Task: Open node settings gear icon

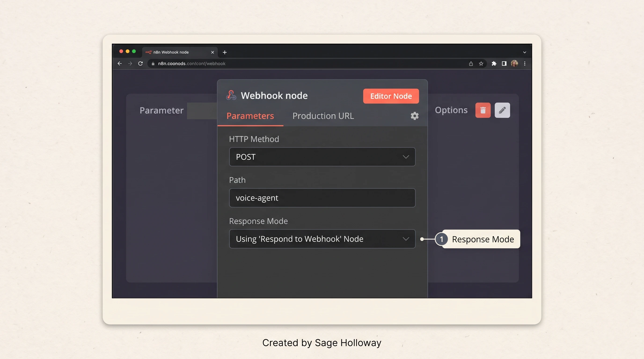Action: [x=415, y=116]
